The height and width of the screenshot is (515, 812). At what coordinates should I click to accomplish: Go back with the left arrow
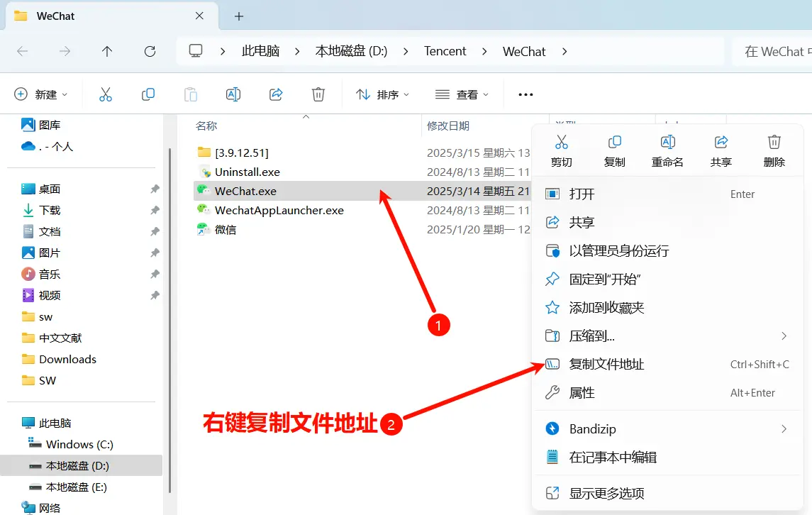pyautogui.click(x=22, y=51)
